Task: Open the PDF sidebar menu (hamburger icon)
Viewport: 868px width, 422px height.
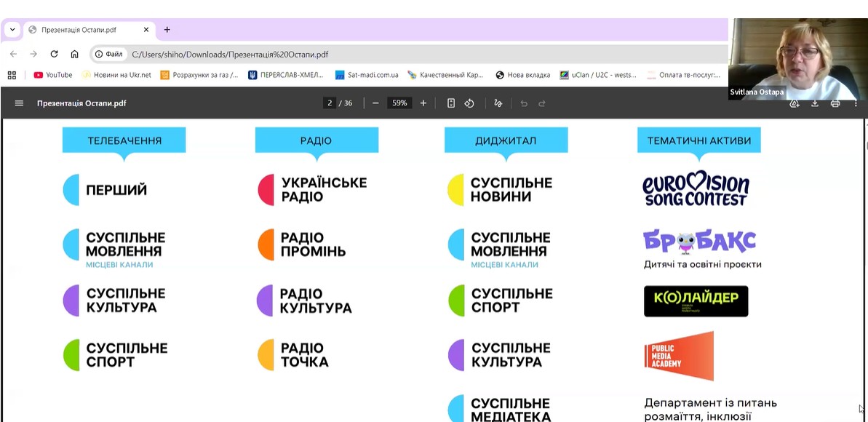Action: 19,103
